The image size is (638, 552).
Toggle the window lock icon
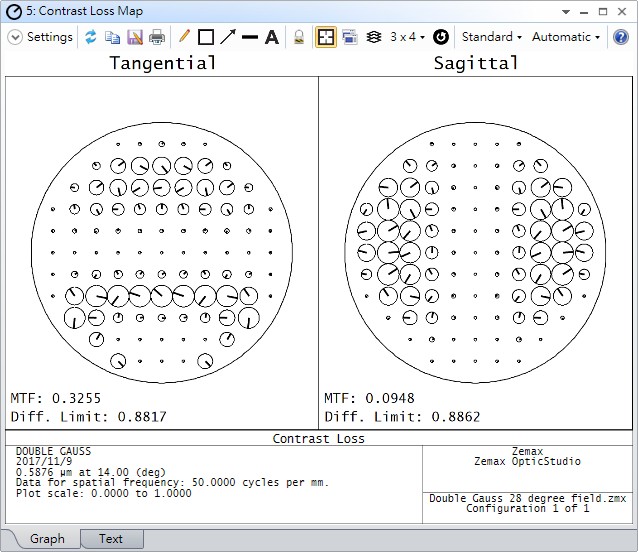pyautogui.click(x=299, y=37)
